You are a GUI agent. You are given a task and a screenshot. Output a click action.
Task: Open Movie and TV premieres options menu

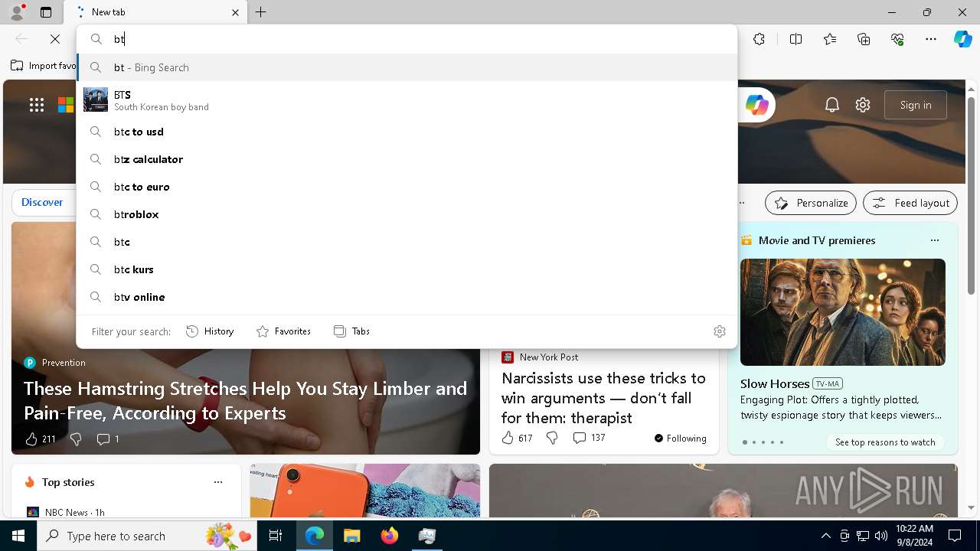[934, 240]
